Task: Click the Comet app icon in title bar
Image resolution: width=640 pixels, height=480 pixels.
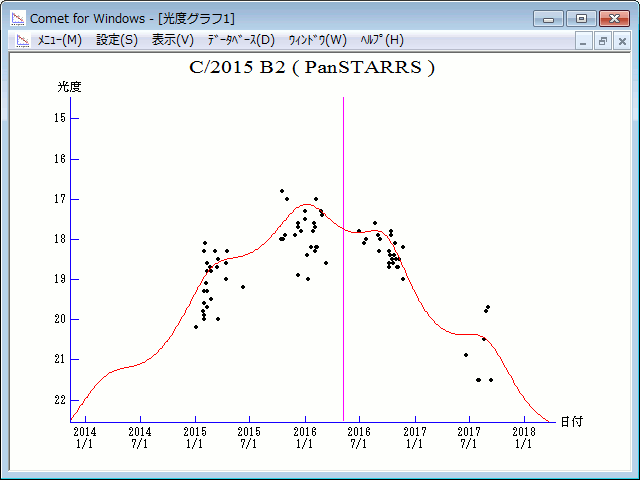Action: tap(17, 18)
